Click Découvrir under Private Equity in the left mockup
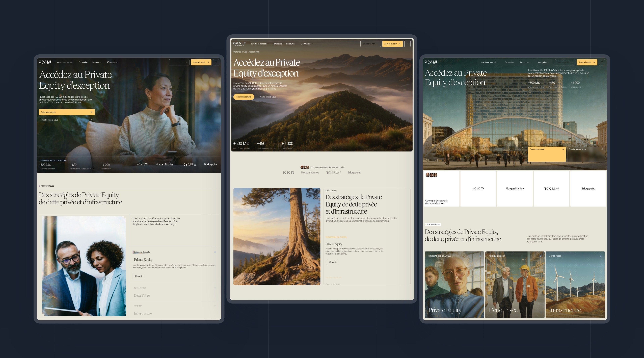The image size is (644, 358). click(x=139, y=276)
